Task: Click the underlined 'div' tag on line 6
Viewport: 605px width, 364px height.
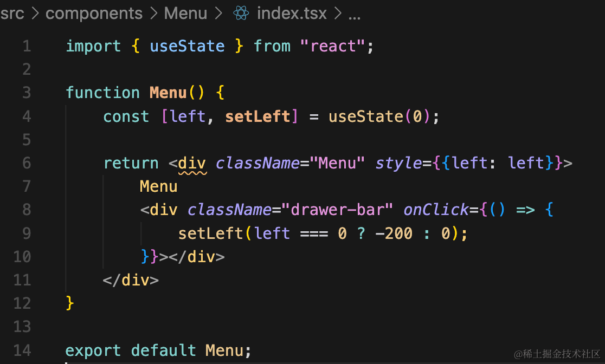Action: (x=192, y=164)
